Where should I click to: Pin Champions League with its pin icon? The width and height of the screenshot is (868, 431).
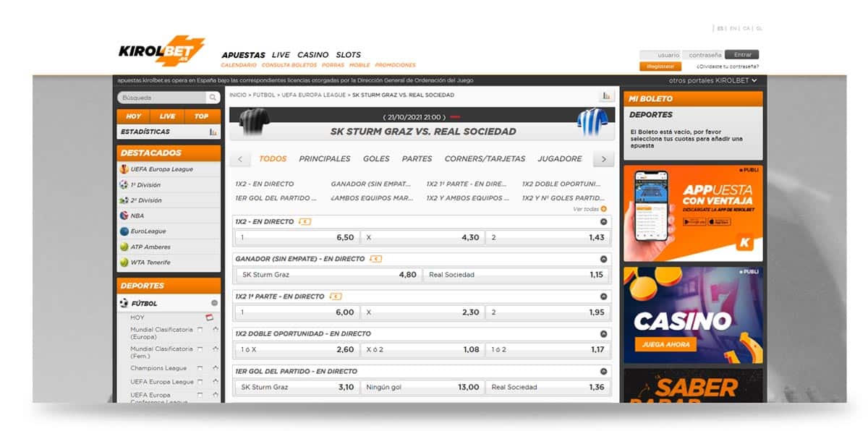[x=215, y=368]
